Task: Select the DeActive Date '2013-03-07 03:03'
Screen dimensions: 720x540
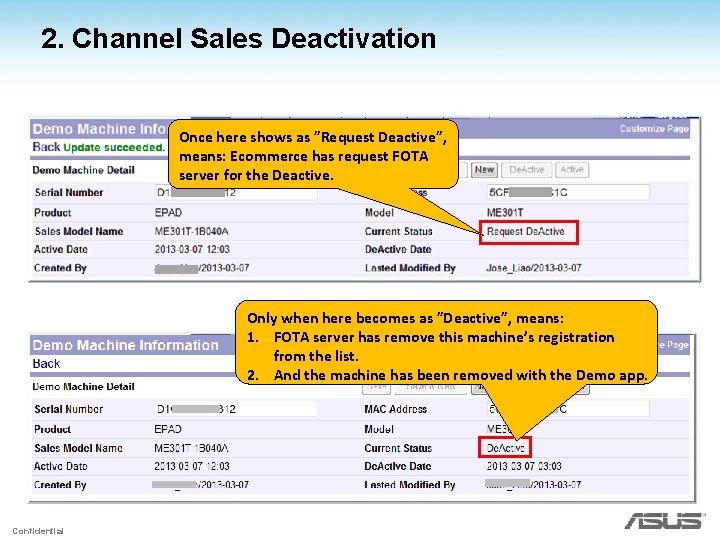Action: (524, 466)
